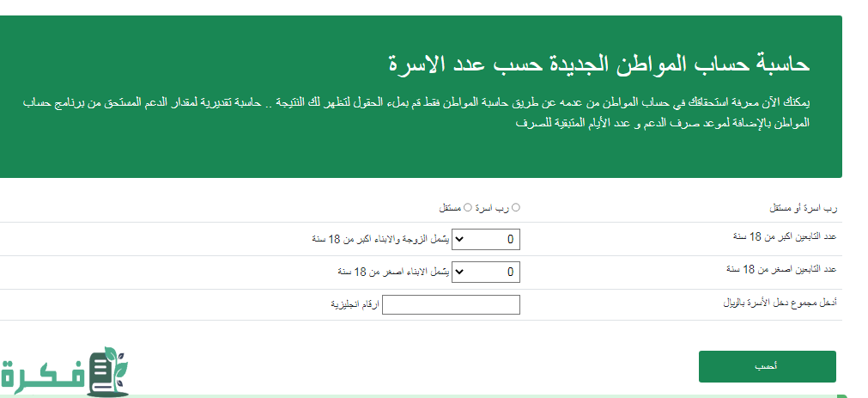This screenshot has width=868, height=398.
Task: Open the dependents older than 18 dropdown
Action: (x=486, y=240)
